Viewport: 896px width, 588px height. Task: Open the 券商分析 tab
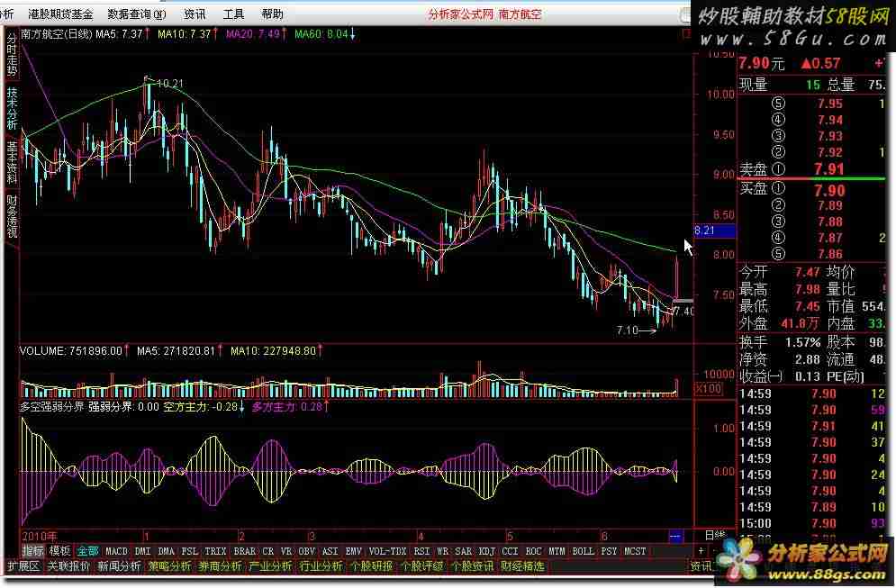click(220, 565)
